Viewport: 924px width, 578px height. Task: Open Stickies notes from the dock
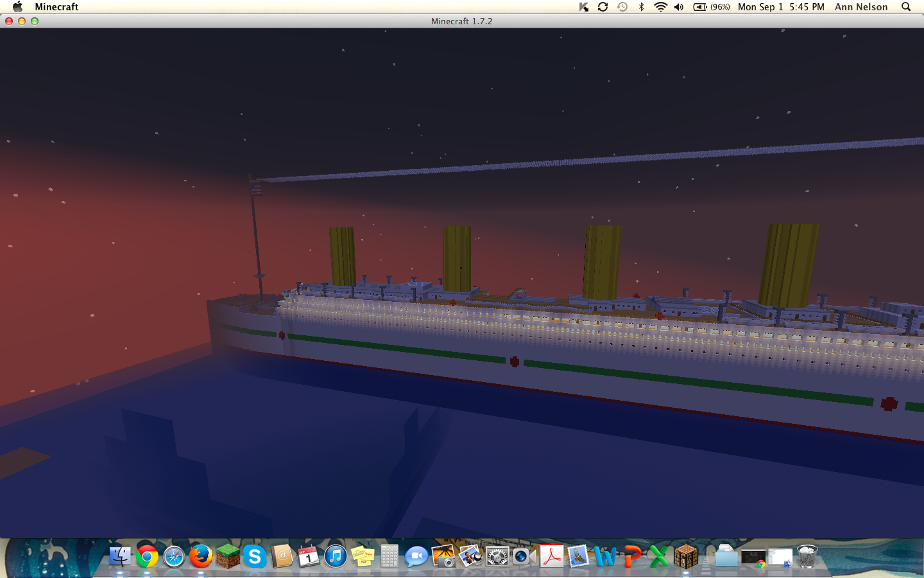coord(363,556)
